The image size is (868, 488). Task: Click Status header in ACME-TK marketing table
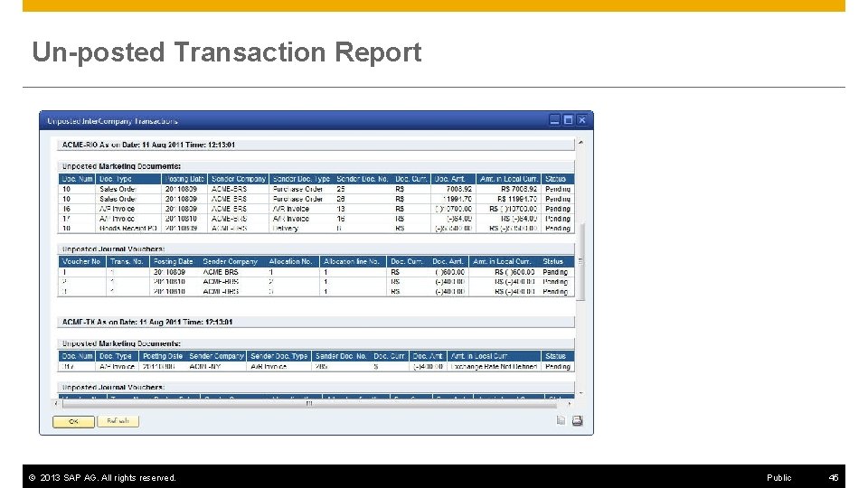point(556,356)
